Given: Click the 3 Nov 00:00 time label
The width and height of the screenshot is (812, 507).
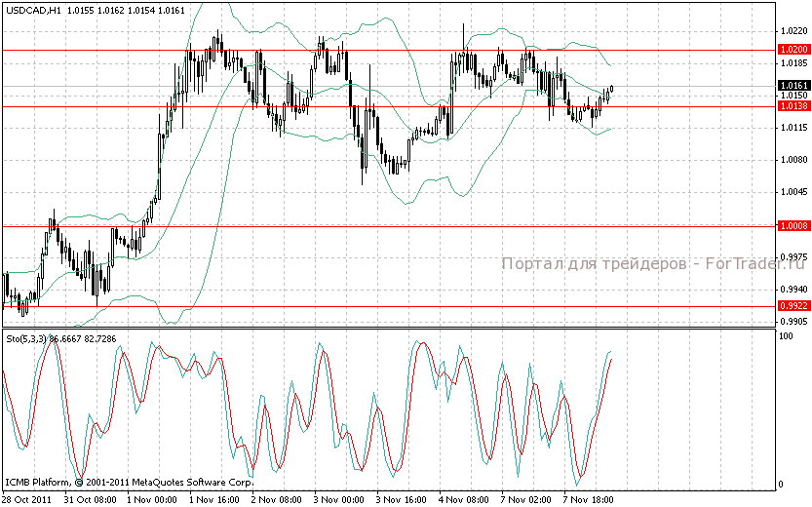Looking at the screenshot, I should (337, 498).
